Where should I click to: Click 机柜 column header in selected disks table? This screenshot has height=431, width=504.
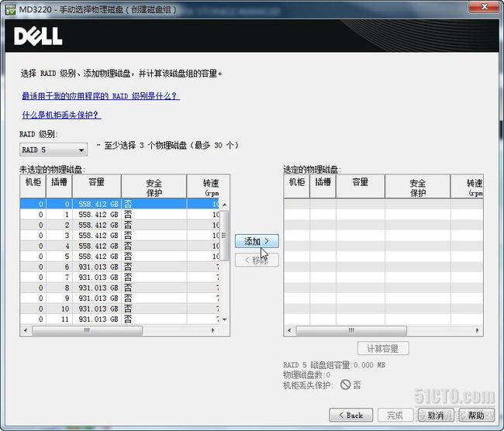297,186
